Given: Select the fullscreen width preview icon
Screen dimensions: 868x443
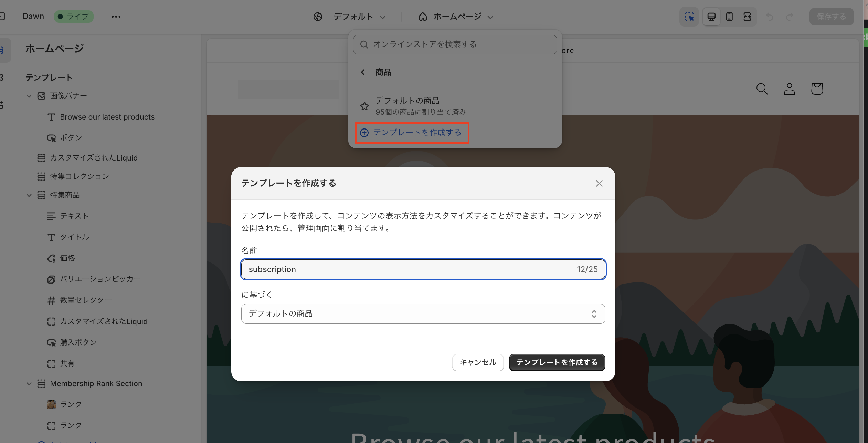Looking at the screenshot, I should 747,17.
